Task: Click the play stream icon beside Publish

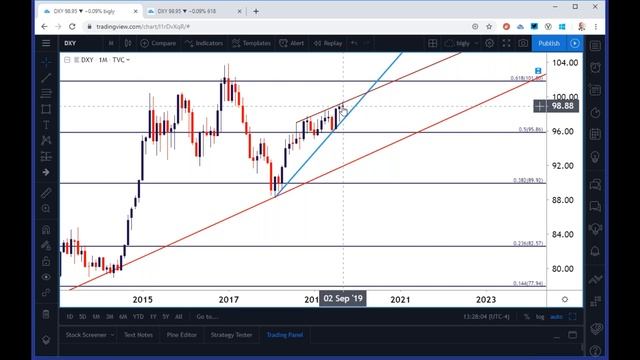Action: (x=575, y=43)
